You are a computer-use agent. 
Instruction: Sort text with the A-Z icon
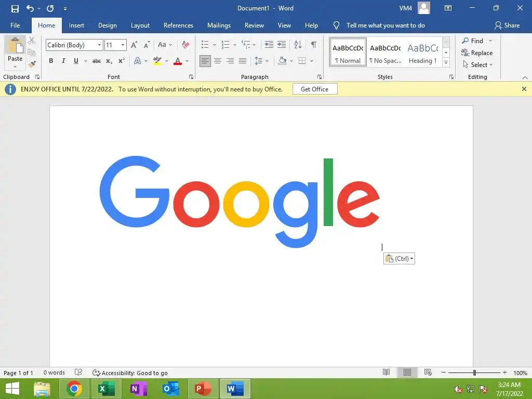tap(298, 45)
